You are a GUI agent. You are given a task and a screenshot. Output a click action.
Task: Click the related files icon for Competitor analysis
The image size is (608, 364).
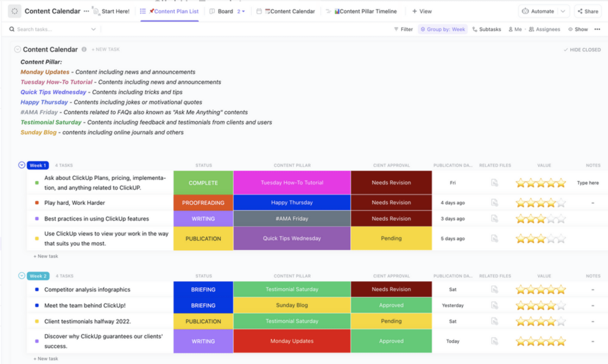coord(494,289)
